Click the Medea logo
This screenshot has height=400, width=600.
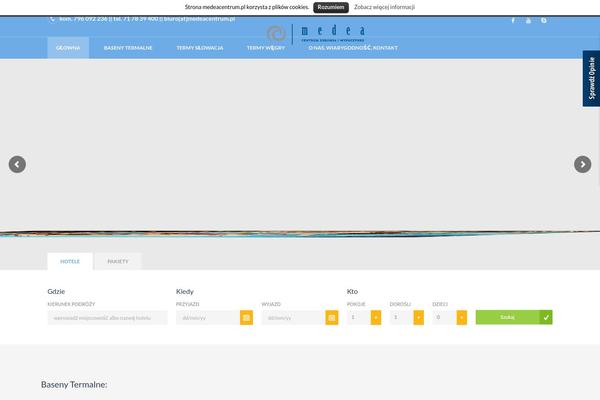tap(316, 34)
